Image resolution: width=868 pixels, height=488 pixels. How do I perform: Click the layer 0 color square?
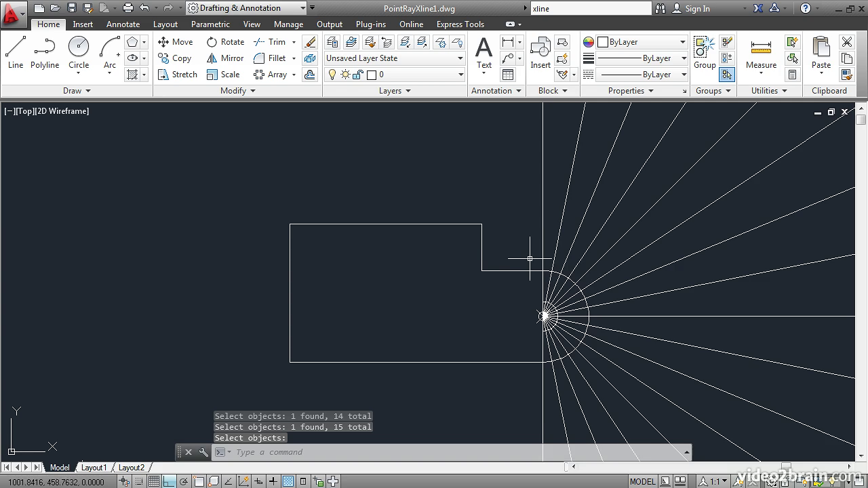pos(371,75)
